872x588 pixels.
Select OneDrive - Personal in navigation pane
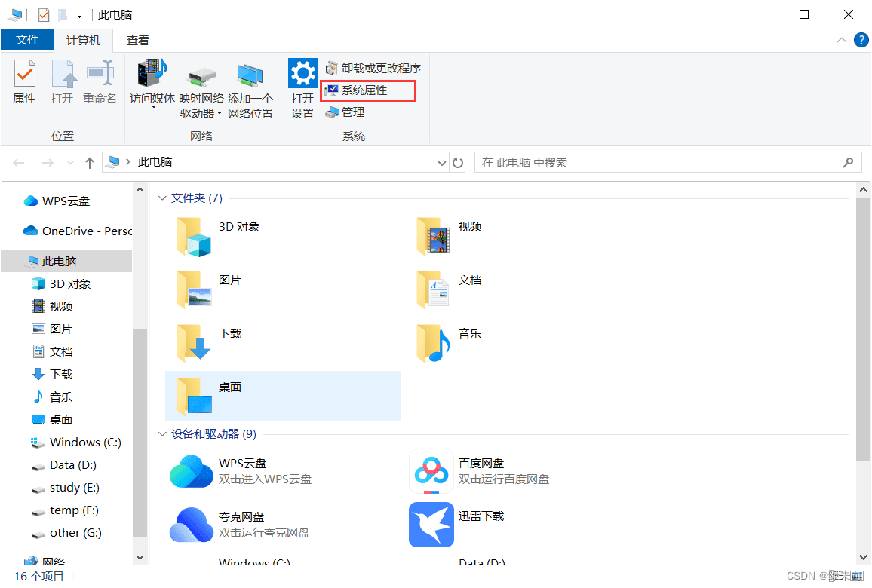[x=77, y=231]
